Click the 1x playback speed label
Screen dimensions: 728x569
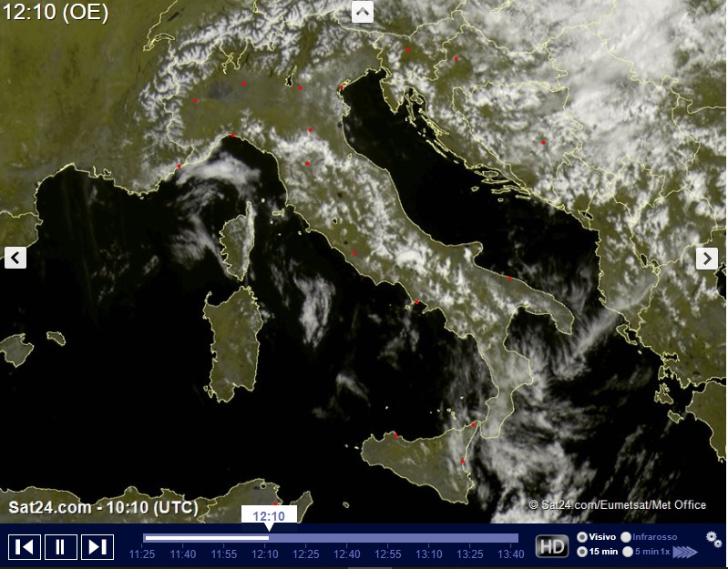click(x=665, y=552)
